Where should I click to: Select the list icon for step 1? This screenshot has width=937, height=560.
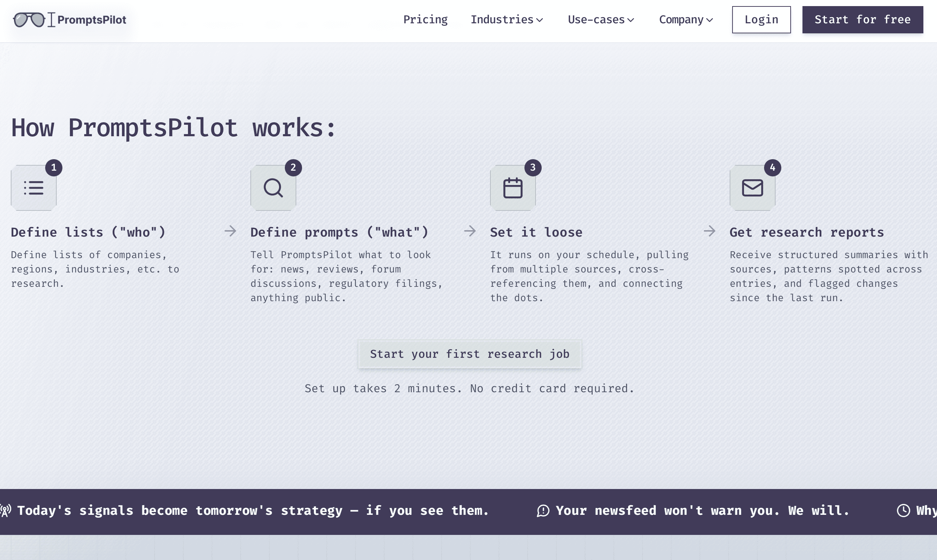(x=34, y=188)
